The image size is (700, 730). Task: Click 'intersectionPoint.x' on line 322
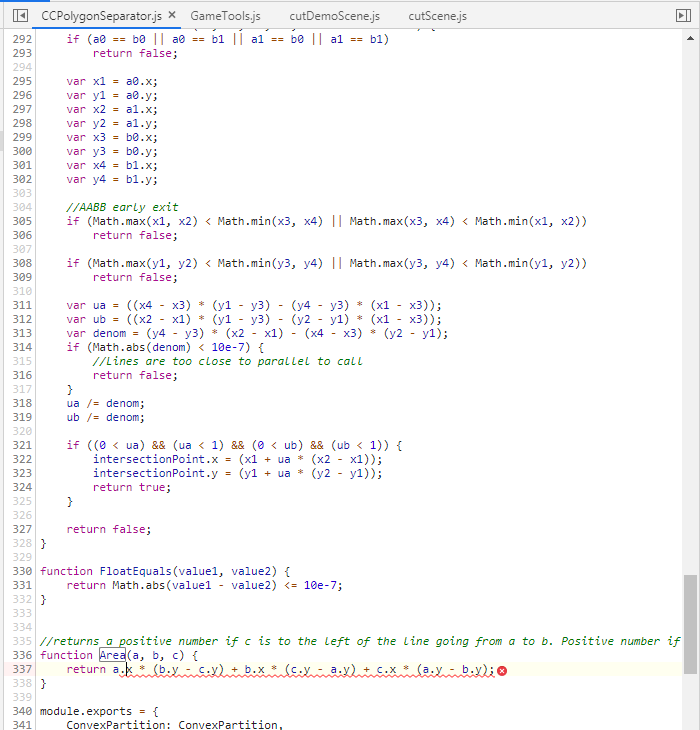tap(155, 459)
